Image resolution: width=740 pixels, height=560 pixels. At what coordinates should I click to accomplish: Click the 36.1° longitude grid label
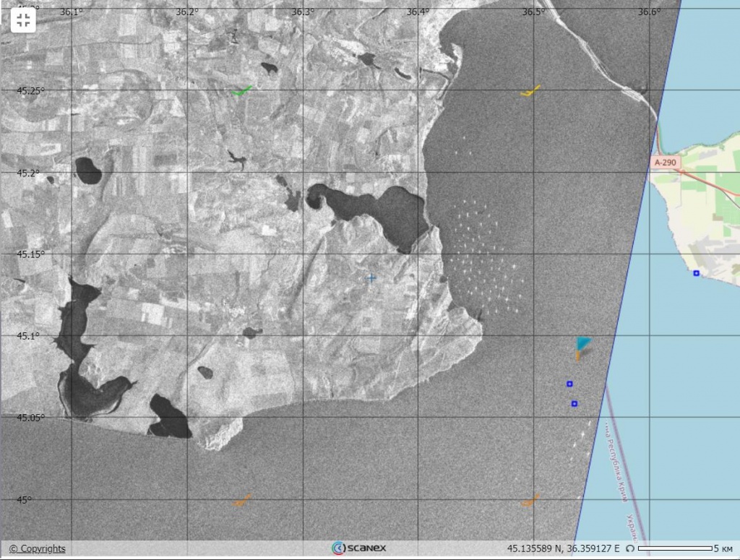[x=72, y=12]
